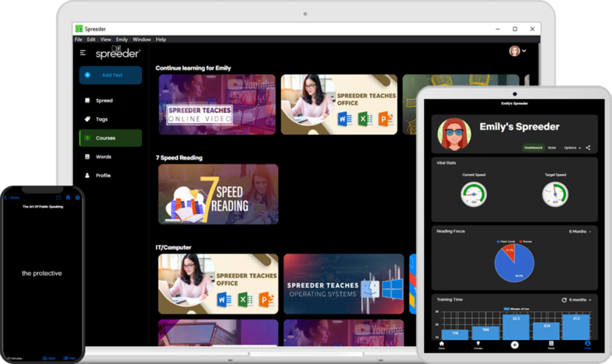Click the 'Continue learning for Emily' heading

click(193, 68)
